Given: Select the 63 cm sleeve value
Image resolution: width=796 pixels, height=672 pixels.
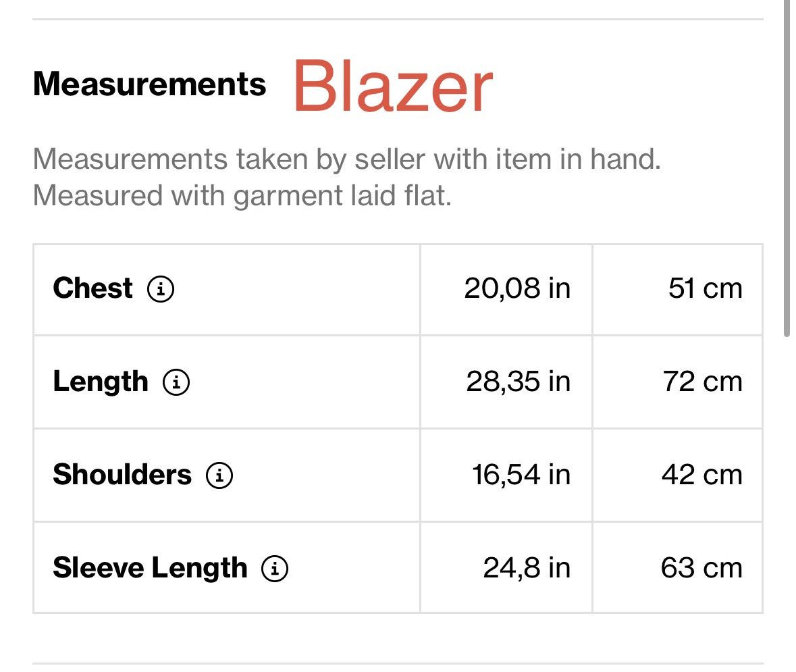Looking at the screenshot, I should [701, 568].
